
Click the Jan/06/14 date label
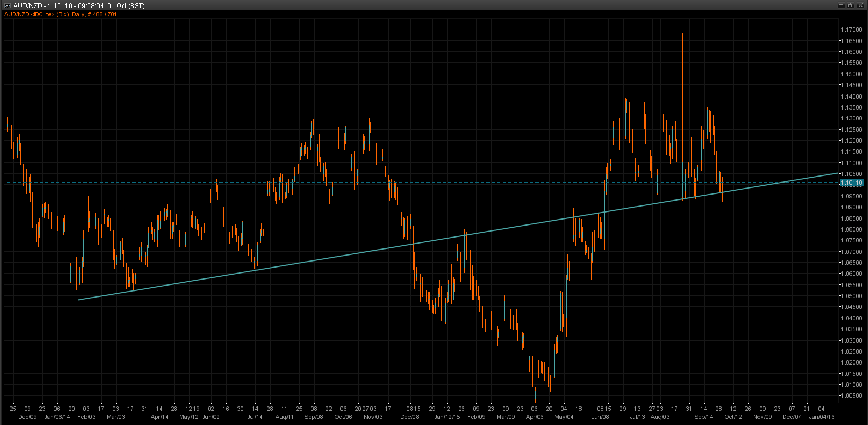57,417
